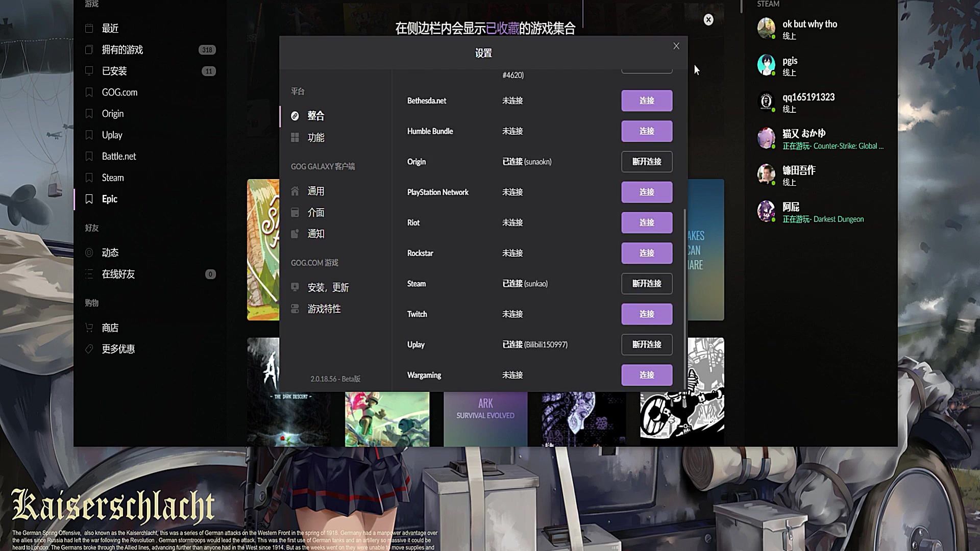
Task: Open friend qq165191323 in Steam list
Action: point(821,102)
